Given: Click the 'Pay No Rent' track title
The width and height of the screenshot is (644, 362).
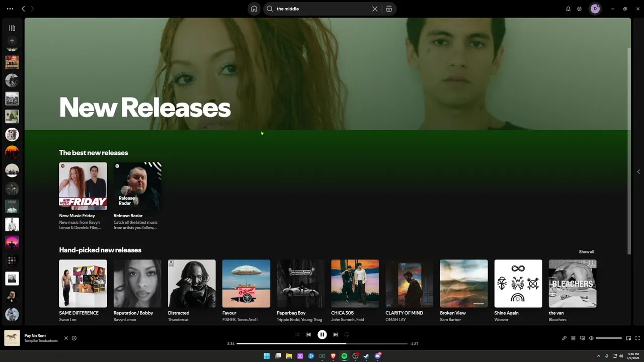Looking at the screenshot, I should click(35, 335).
